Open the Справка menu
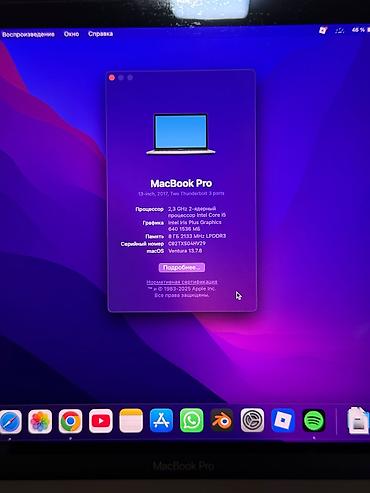 point(100,34)
